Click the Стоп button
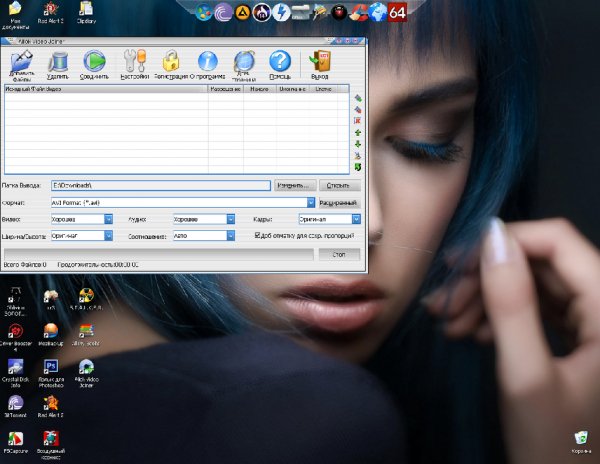This screenshot has width=600, height=464. click(339, 254)
